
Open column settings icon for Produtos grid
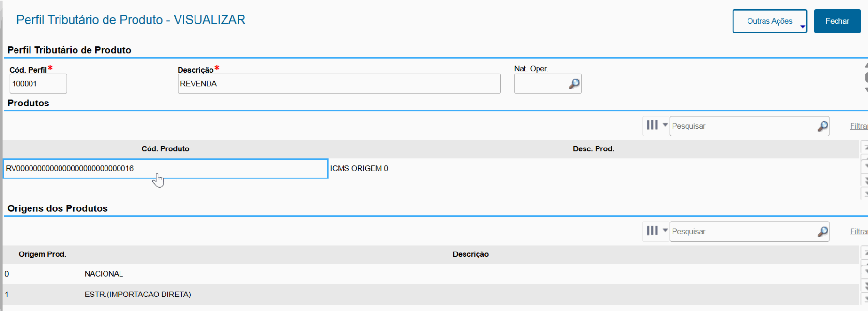(652, 125)
